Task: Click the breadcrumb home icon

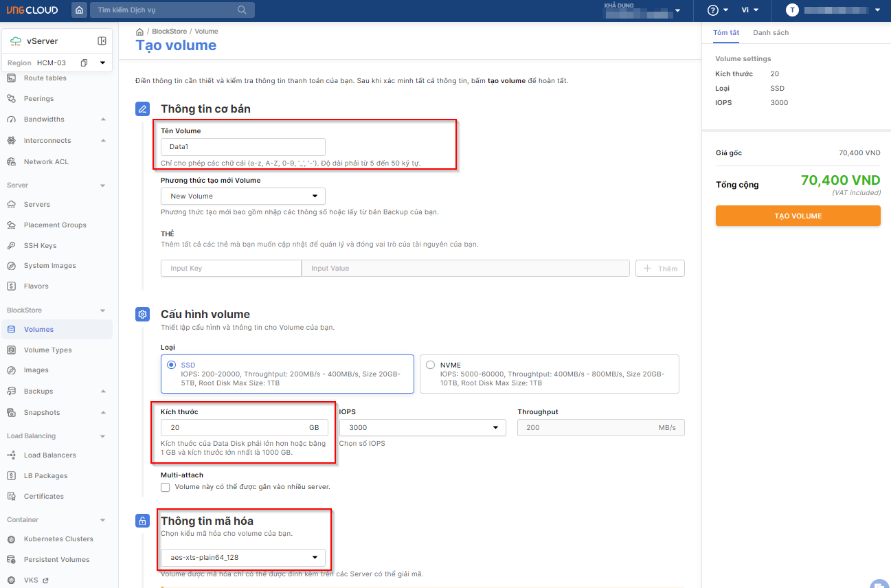Action: (140, 32)
